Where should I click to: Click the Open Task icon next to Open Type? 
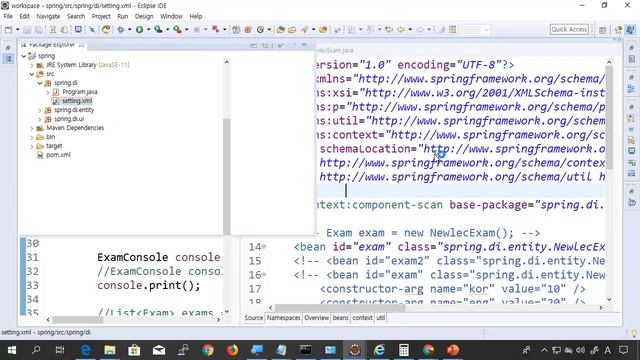click(292, 29)
